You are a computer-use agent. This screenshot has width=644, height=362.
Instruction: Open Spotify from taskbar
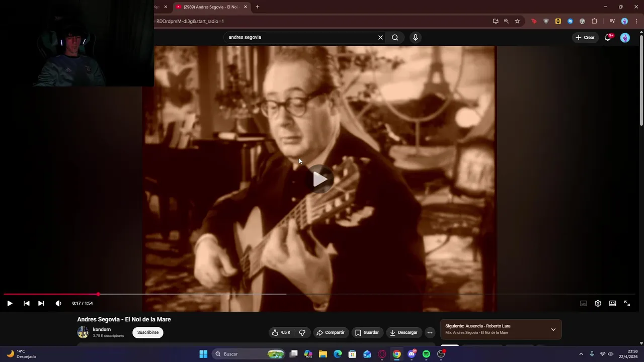(x=426, y=354)
